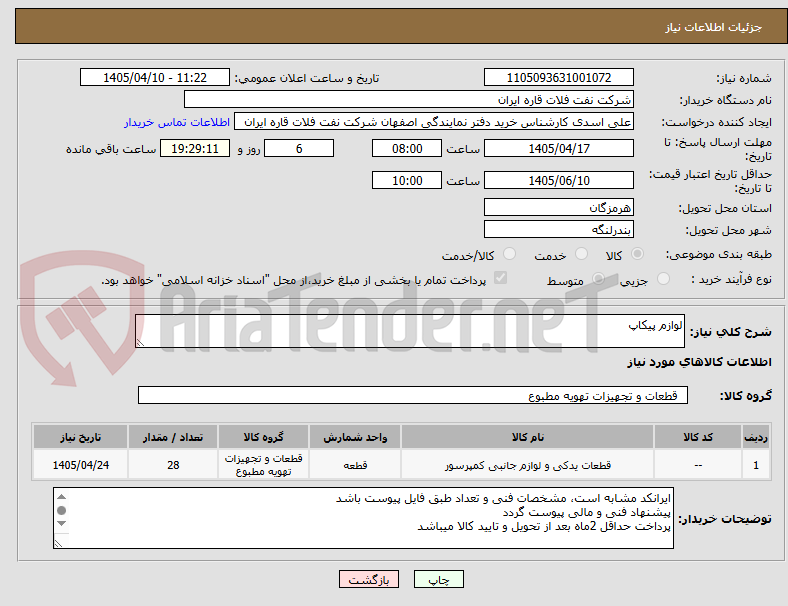Click the need date cell 1405/04/24

[x=80, y=465]
